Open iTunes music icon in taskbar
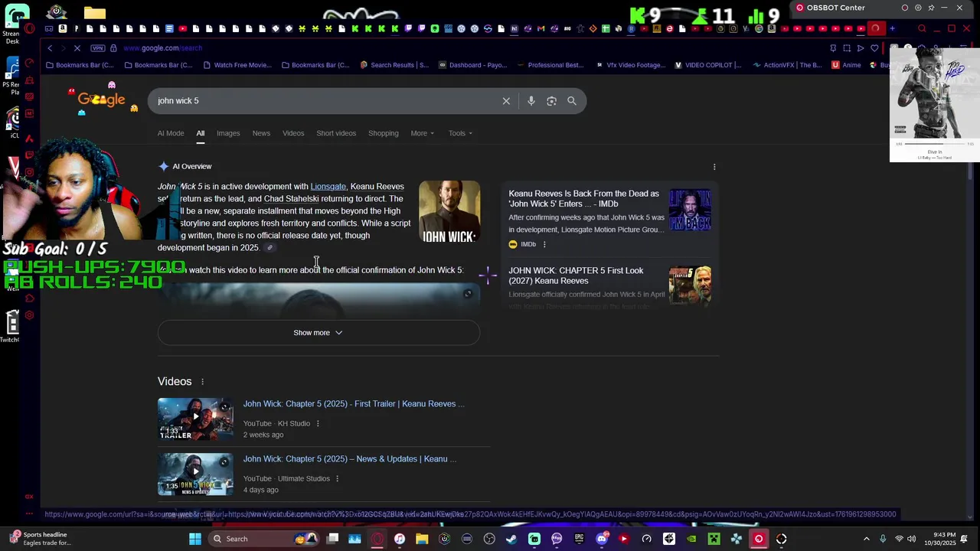The height and width of the screenshot is (551, 980). [400, 539]
